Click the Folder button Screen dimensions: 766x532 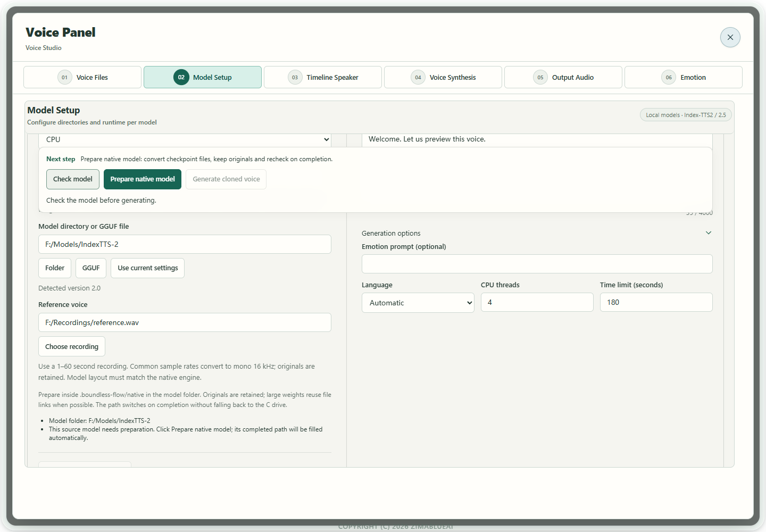(55, 268)
